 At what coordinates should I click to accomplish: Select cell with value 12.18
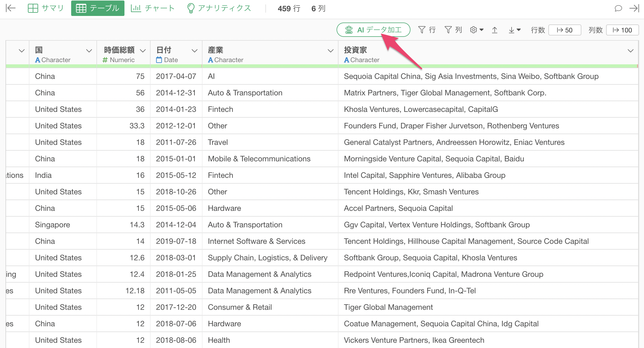123,291
